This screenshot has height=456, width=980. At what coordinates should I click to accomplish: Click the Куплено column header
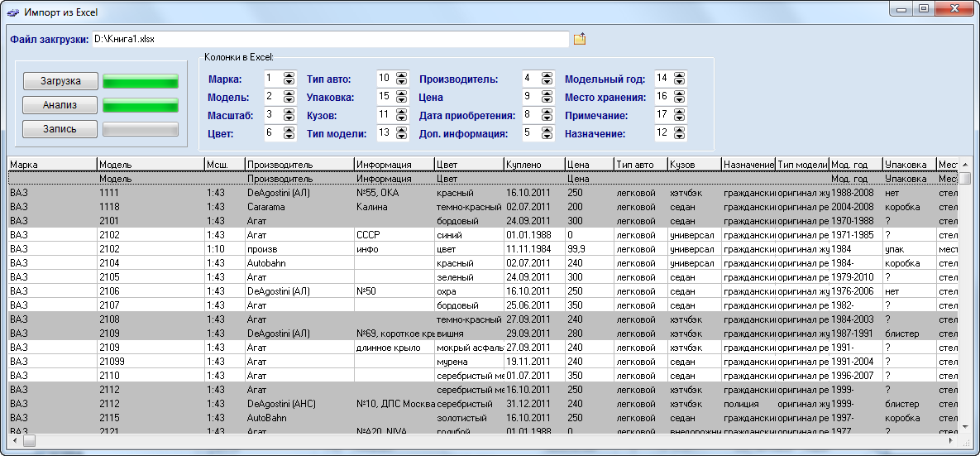[x=534, y=165]
